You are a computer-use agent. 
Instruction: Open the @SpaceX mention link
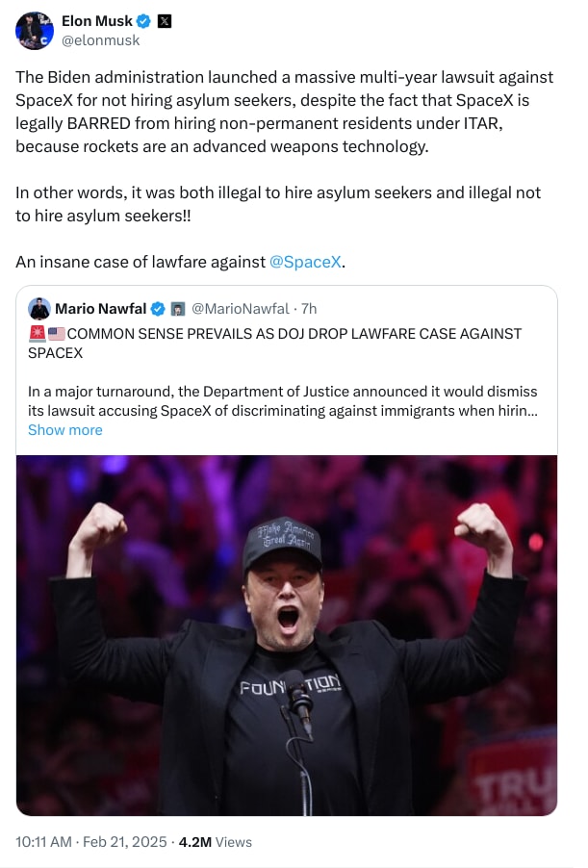tap(306, 260)
